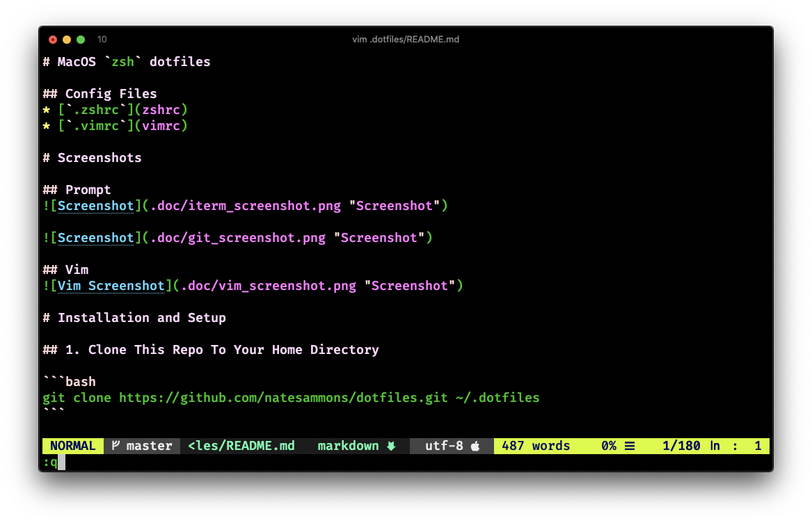Click the markdown down-arrow filetype icon

(392, 446)
